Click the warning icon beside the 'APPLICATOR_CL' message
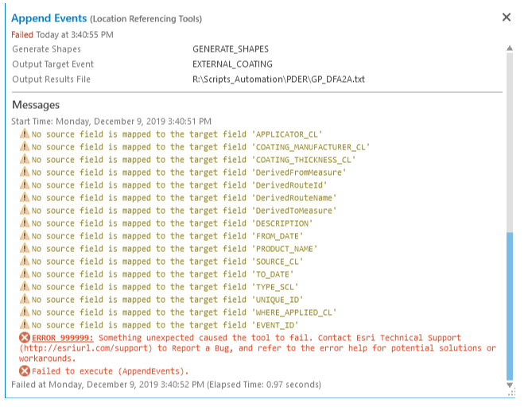This screenshot has width=532, height=411. coord(25,134)
